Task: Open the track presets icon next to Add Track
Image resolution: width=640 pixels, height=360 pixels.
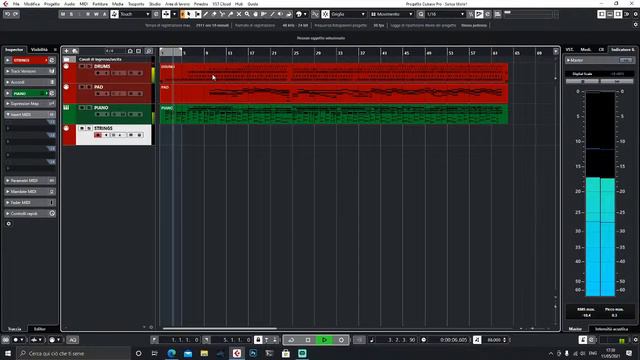Action: (x=75, y=51)
